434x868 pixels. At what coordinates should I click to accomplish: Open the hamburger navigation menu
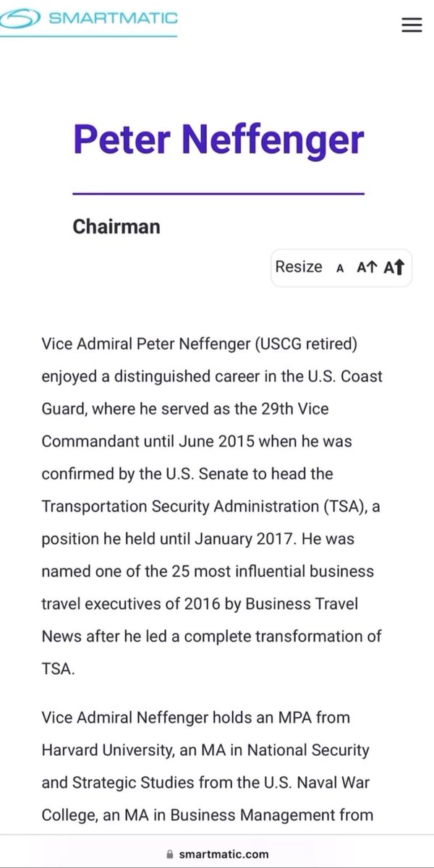click(x=411, y=25)
